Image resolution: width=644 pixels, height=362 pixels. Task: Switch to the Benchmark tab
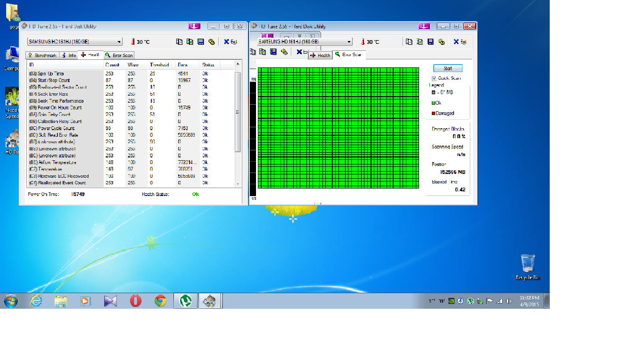(x=42, y=56)
